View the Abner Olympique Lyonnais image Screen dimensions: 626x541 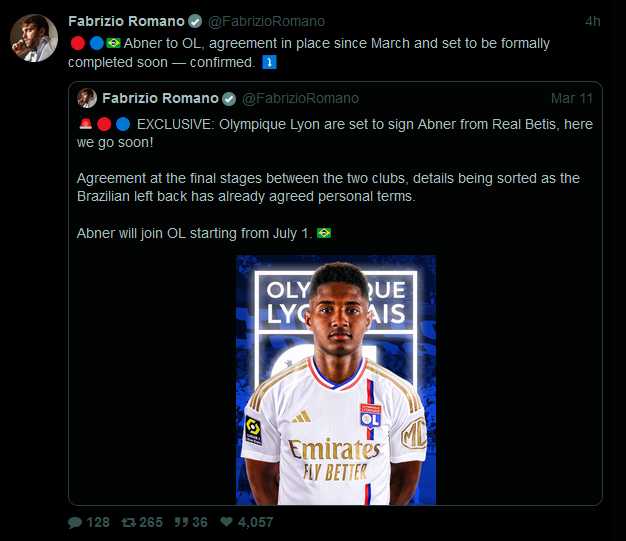click(x=336, y=380)
